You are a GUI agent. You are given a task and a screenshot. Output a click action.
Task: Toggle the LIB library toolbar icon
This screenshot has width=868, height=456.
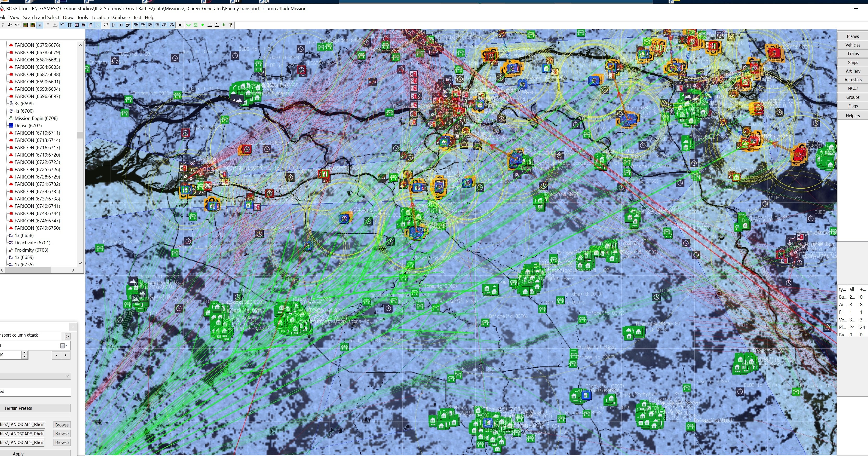pos(120,25)
